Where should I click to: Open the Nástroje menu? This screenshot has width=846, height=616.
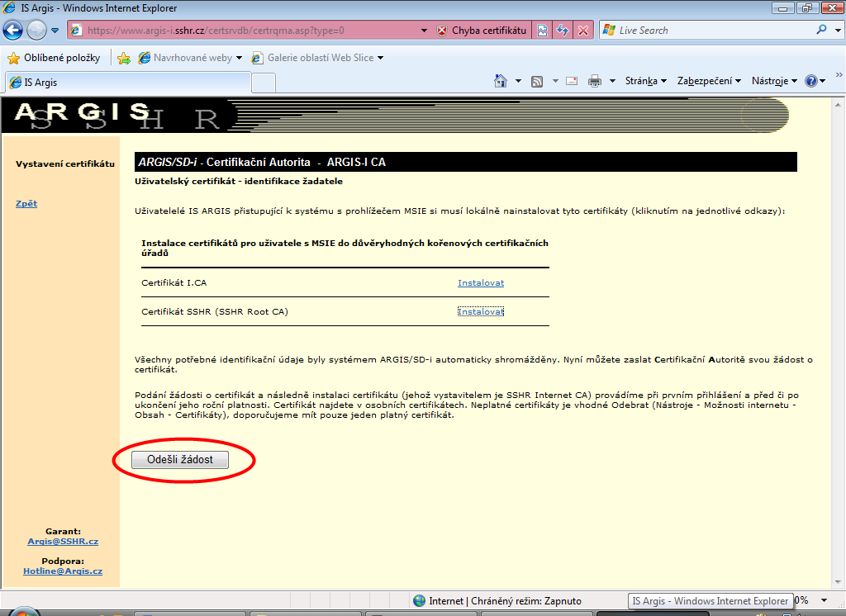pyautogui.click(x=774, y=81)
